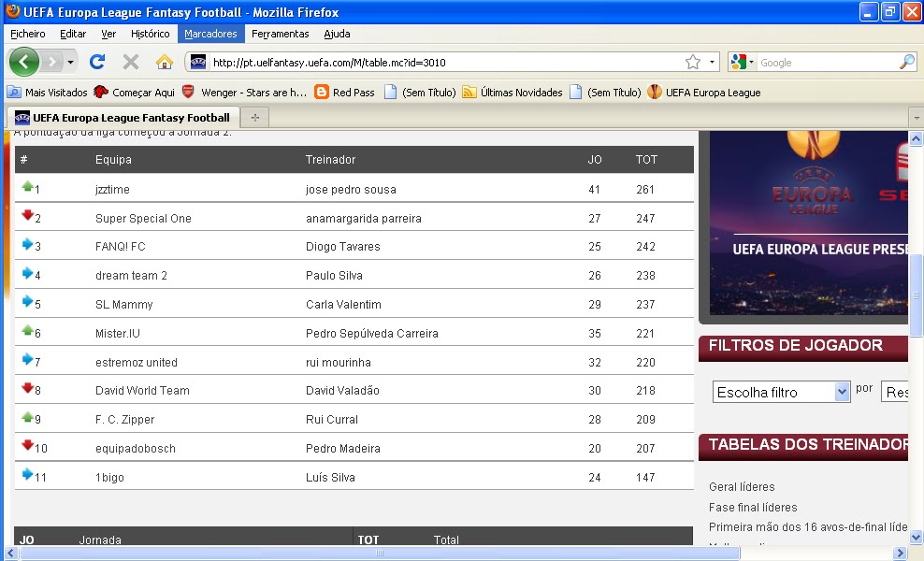Open the Ajuda menu
Screen dimensions: 924x561
tap(337, 34)
